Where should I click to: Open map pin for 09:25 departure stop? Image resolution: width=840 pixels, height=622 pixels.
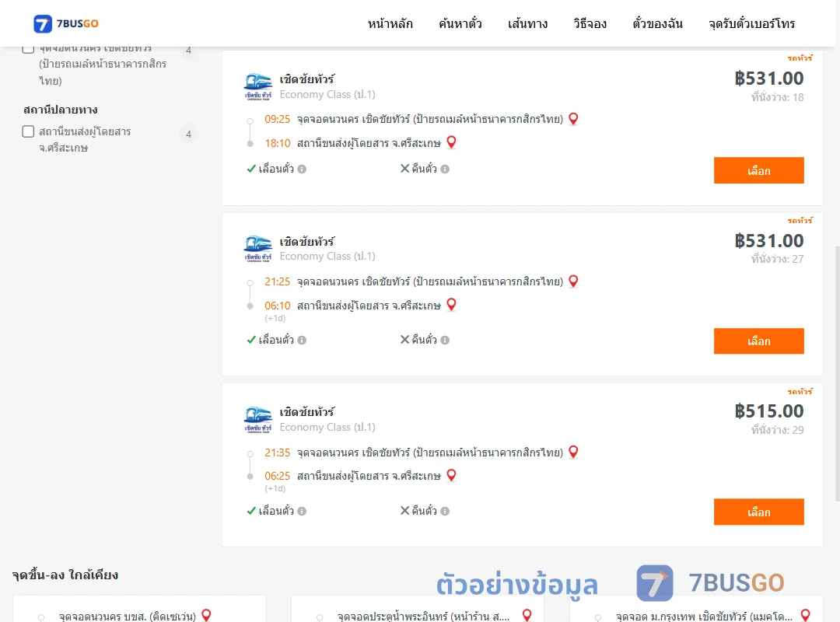573,119
